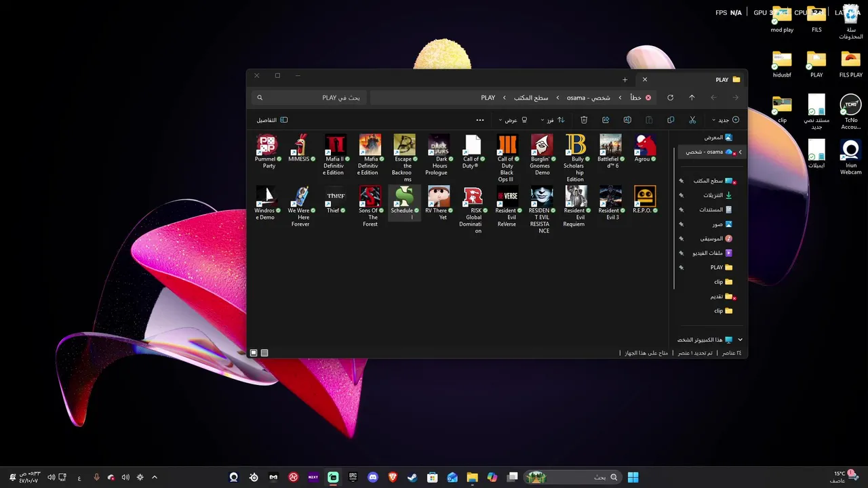Collapse هذا الكمبيوتر الشخصي tree node
This screenshot has width=868, height=488.
[x=740, y=340]
